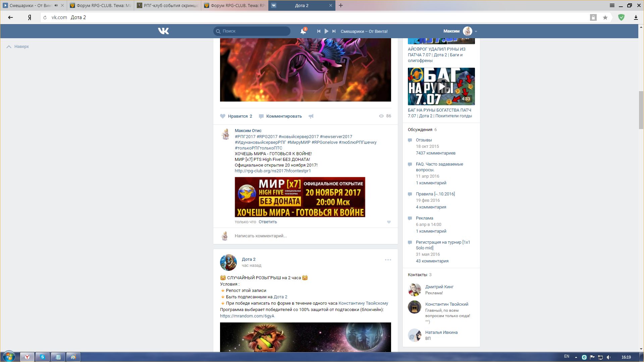Click the VK logo in the header
This screenshot has width=644, height=362.
click(163, 31)
